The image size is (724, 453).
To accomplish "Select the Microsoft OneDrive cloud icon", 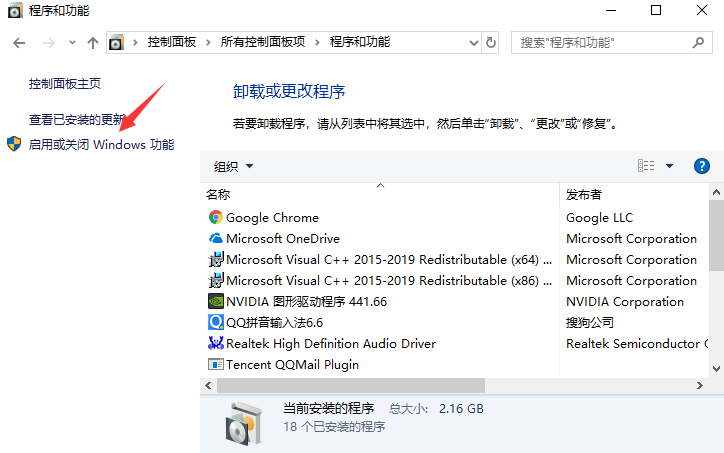I will [215, 238].
